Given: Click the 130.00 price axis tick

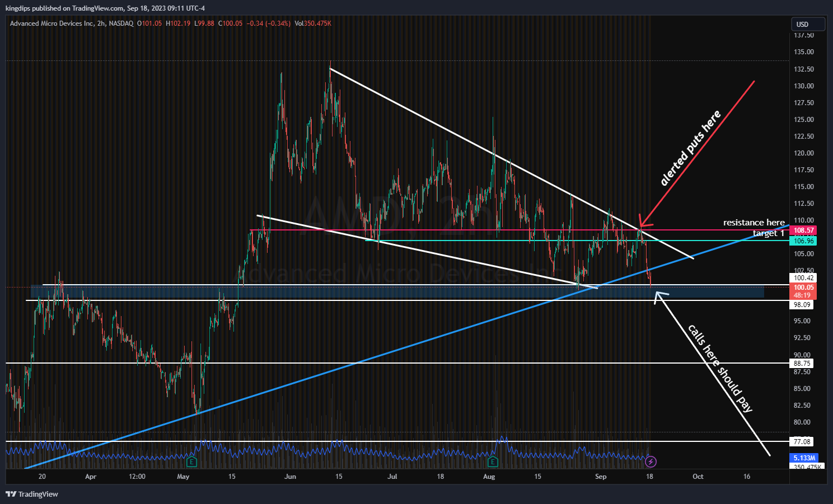Looking at the screenshot, I should tap(803, 86).
